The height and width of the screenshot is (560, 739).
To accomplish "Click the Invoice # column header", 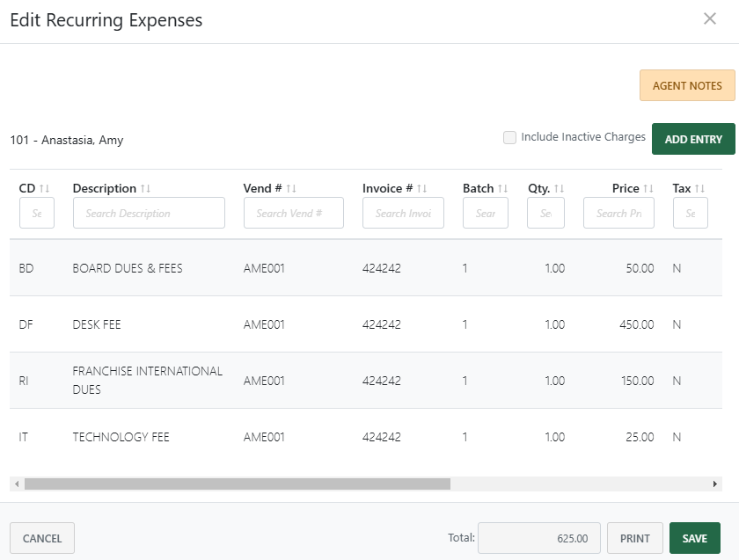I will click(x=387, y=188).
